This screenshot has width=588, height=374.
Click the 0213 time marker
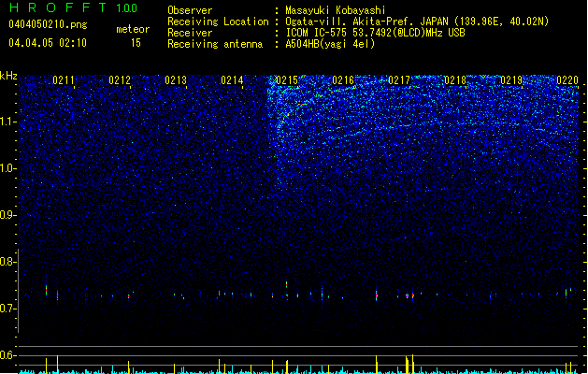(176, 80)
